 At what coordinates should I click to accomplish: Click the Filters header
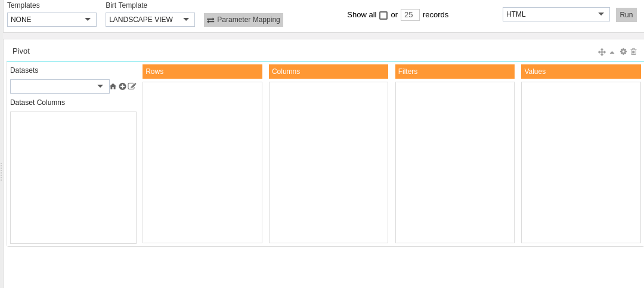click(455, 72)
